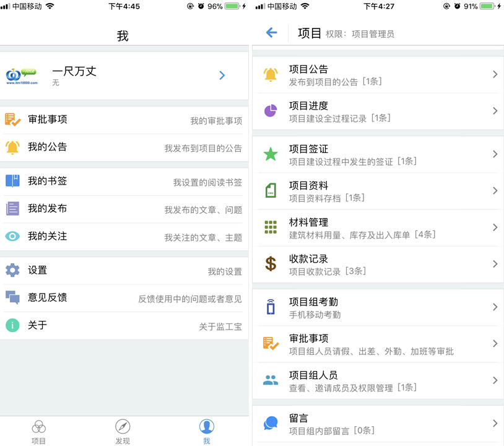
Task: Expand the 项目组人员 row chevron
Action: point(495,380)
